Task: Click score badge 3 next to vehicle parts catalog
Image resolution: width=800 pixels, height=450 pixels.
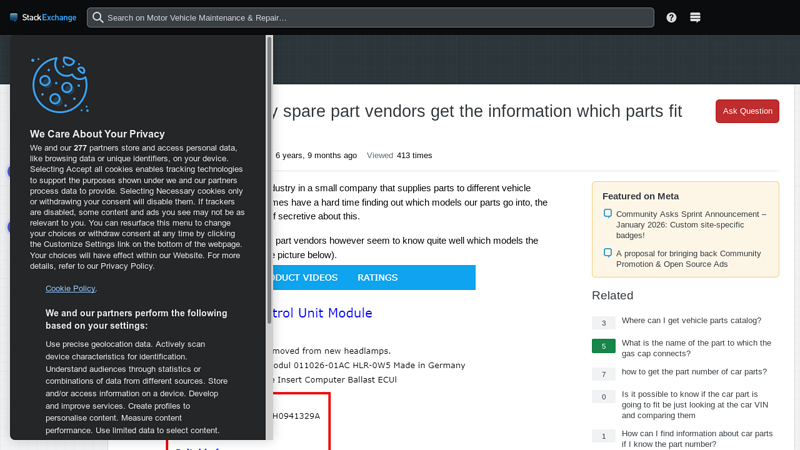Action: pyautogui.click(x=603, y=323)
